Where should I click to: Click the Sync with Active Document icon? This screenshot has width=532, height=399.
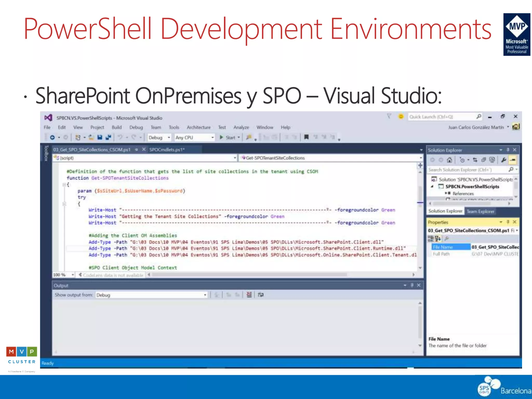(475, 160)
